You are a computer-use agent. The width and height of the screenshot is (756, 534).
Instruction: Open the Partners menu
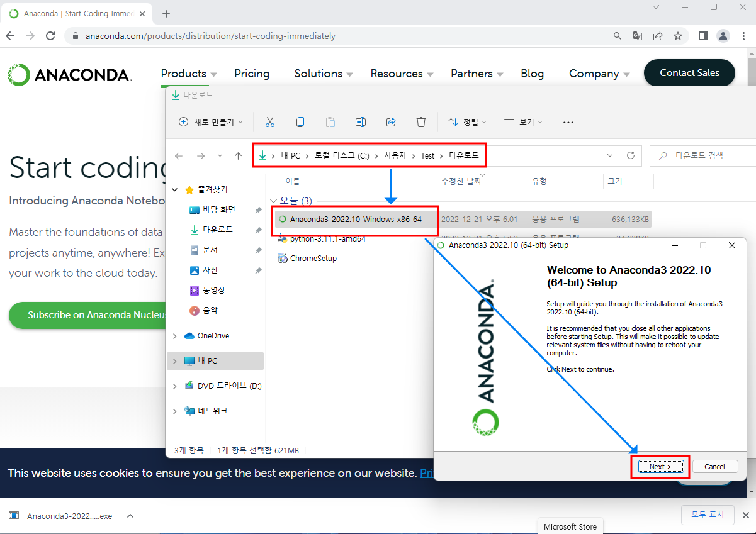(477, 74)
